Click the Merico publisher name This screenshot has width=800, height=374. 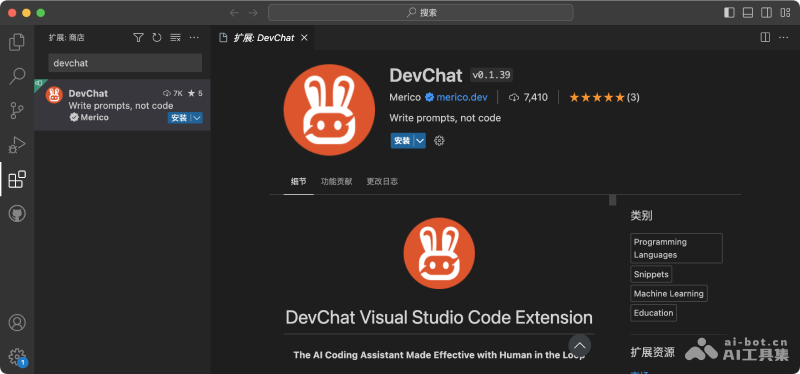tap(405, 97)
